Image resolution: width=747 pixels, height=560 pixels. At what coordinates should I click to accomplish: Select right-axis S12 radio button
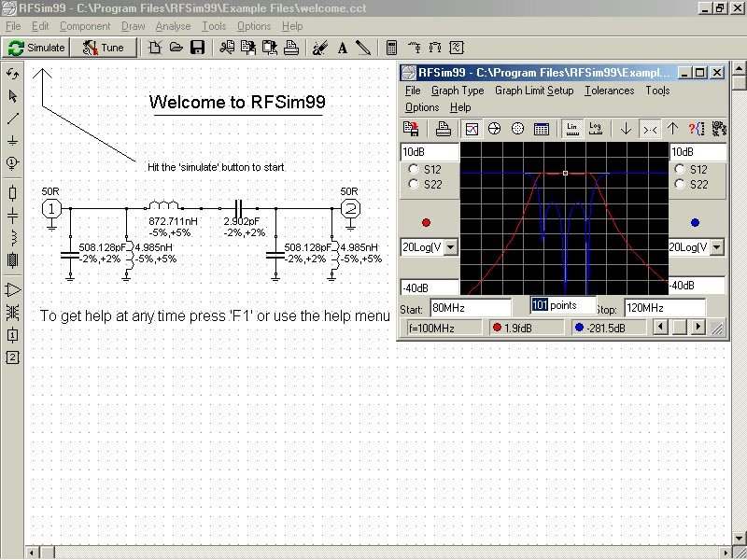[x=680, y=169]
